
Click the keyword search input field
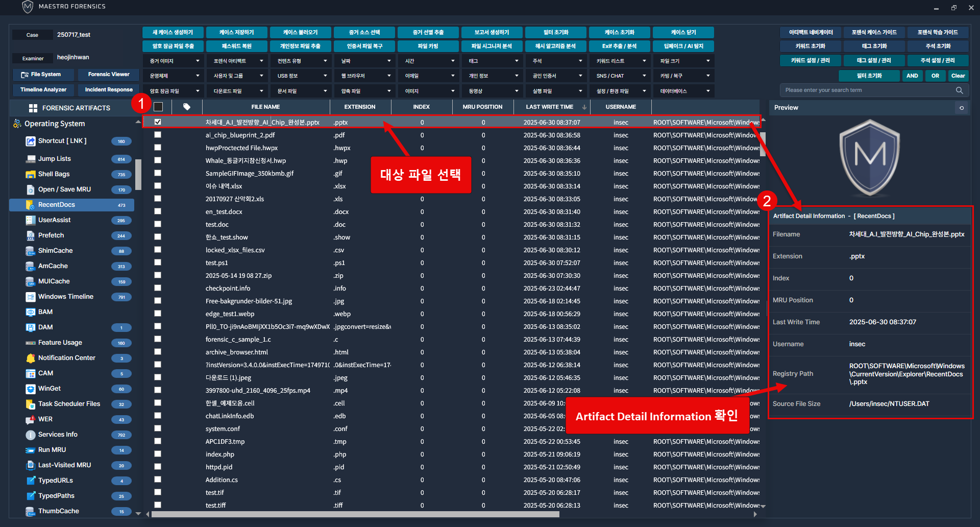pos(868,90)
